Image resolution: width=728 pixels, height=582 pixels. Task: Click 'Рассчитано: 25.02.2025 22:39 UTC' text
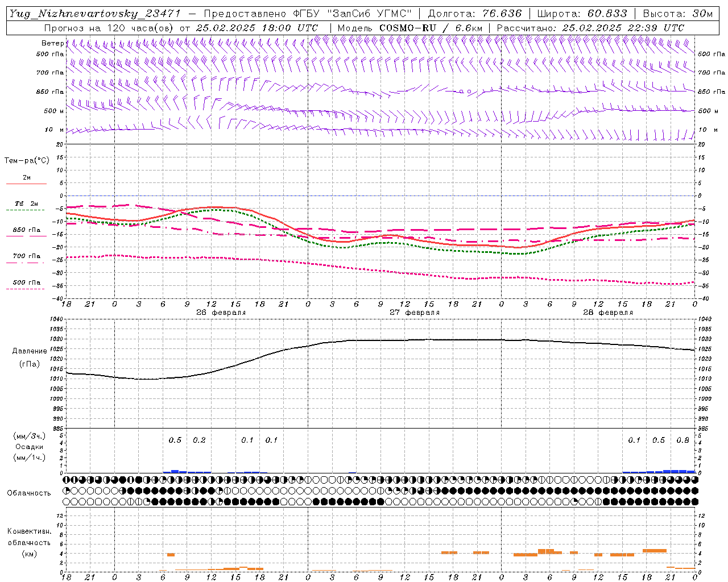click(590, 27)
